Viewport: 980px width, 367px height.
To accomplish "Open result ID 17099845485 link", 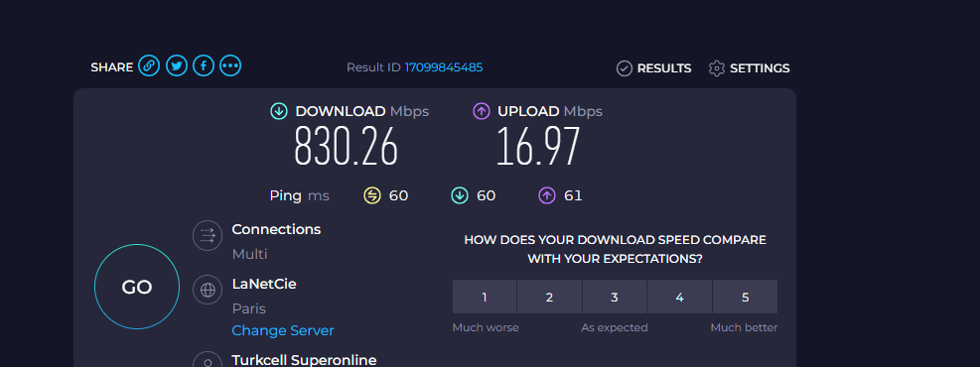I will 444,67.
